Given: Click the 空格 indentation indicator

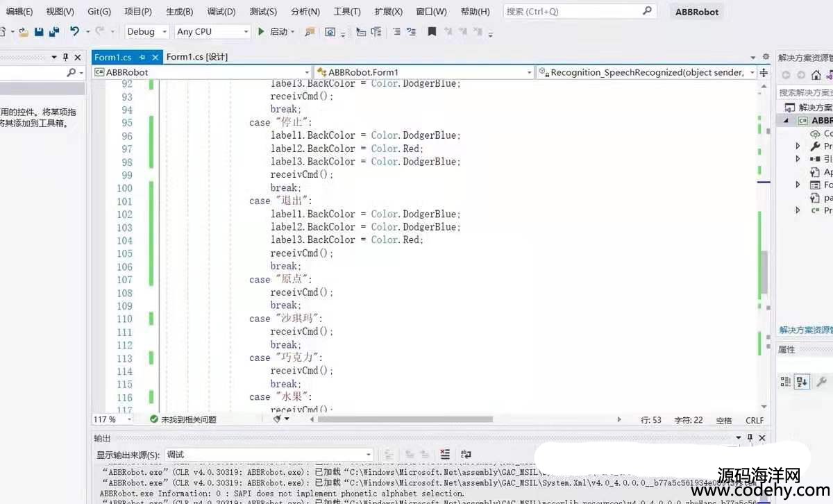Looking at the screenshot, I should tap(724, 420).
